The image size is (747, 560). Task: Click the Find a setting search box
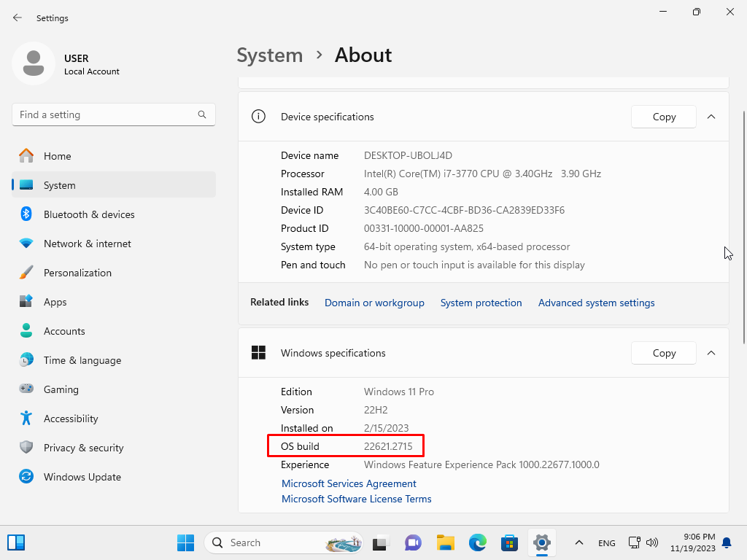coord(106,114)
